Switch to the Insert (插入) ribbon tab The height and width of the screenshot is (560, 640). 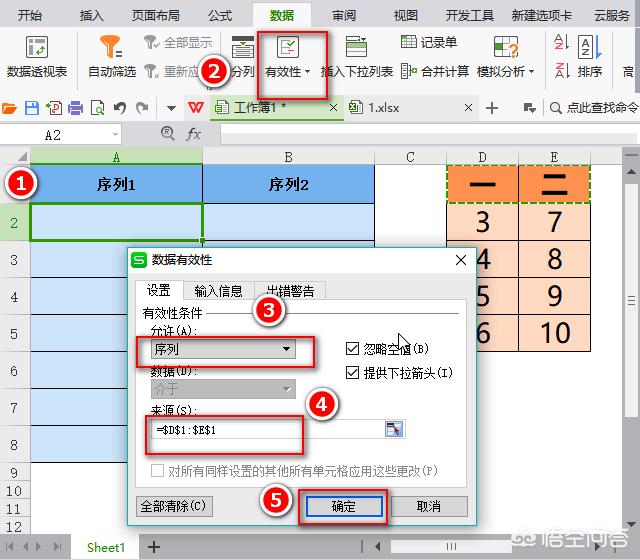tap(91, 16)
